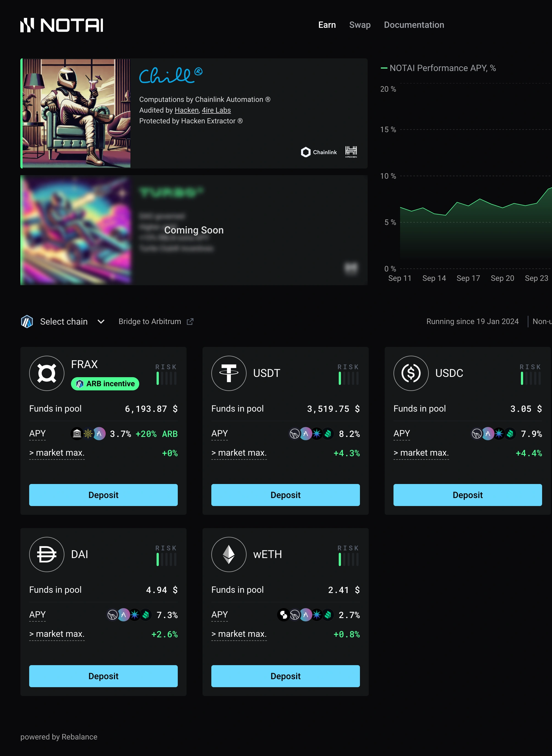Select the Chill strategy artwork
Screen dimensions: 552x756
(76, 113)
